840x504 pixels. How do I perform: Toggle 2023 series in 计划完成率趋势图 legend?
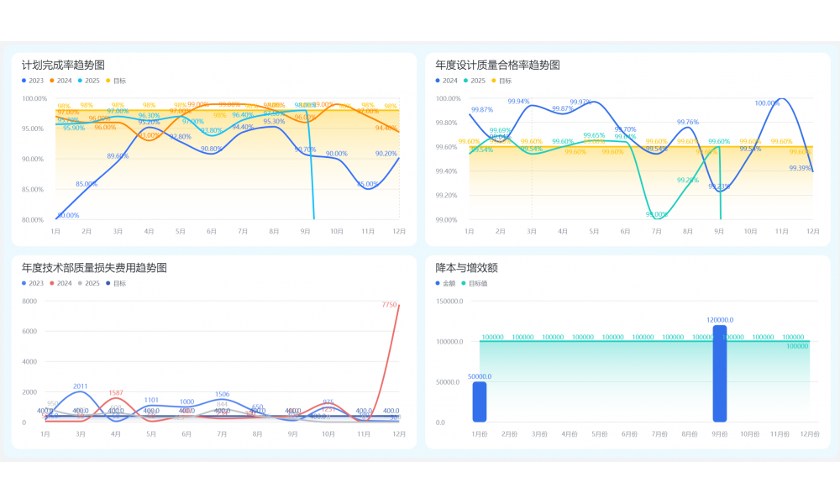[x=34, y=81]
